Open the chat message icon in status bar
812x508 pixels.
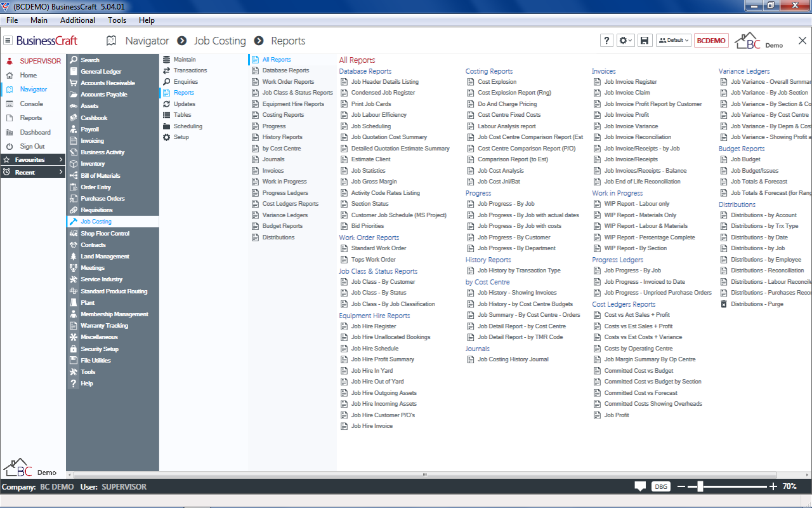point(641,486)
